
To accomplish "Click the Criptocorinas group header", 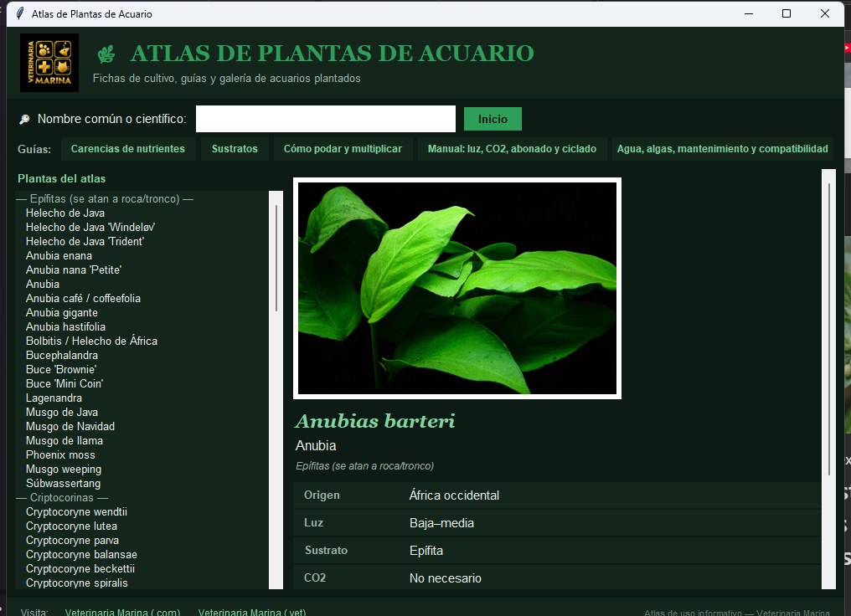I will pos(62,498).
